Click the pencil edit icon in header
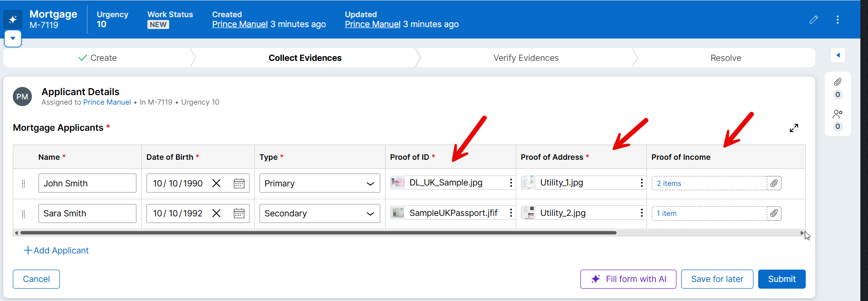Viewport: 868px width, 301px height. click(813, 19)
